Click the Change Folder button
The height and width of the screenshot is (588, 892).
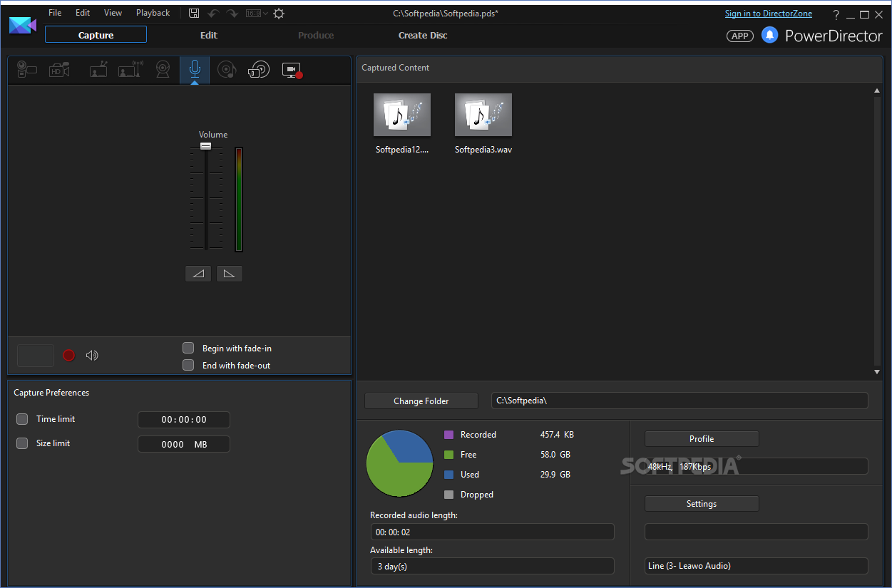[x=421, y=401]
